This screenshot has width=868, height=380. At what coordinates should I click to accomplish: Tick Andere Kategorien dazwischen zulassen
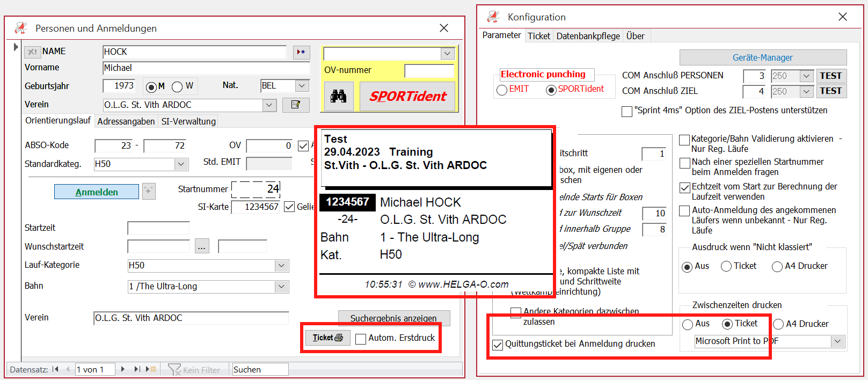(x=516, y=313)
